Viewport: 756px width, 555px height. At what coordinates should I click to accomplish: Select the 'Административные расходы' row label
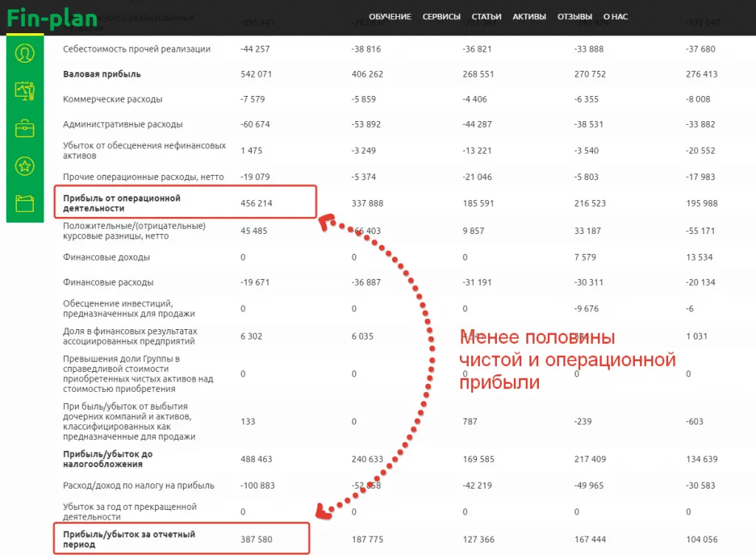pos(123,124)
